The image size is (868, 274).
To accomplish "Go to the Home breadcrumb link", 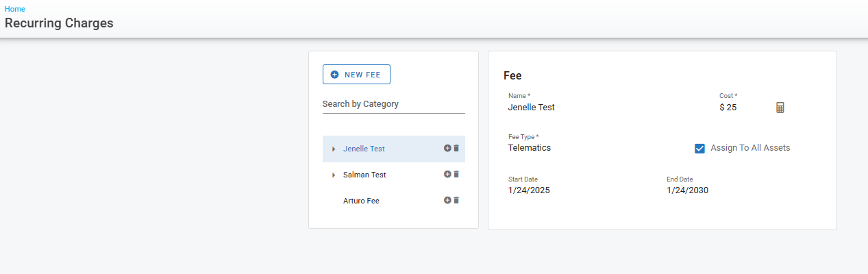I will (15, 9).
